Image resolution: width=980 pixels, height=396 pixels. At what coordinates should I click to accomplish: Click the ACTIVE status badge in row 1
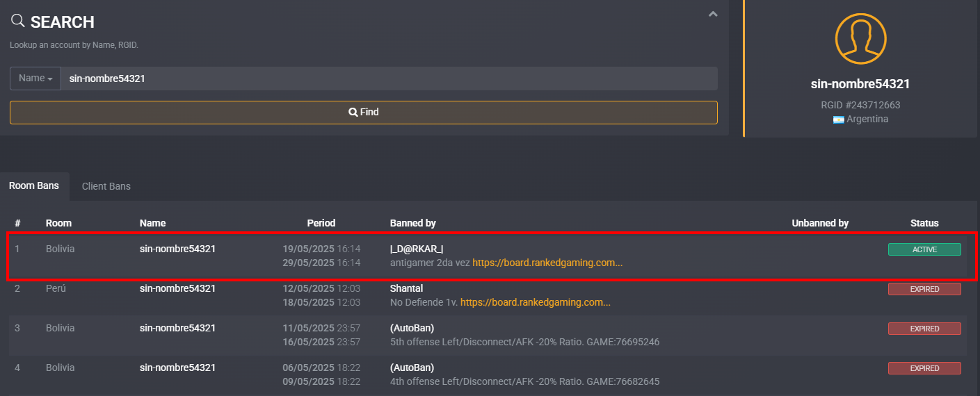[924, 249]
